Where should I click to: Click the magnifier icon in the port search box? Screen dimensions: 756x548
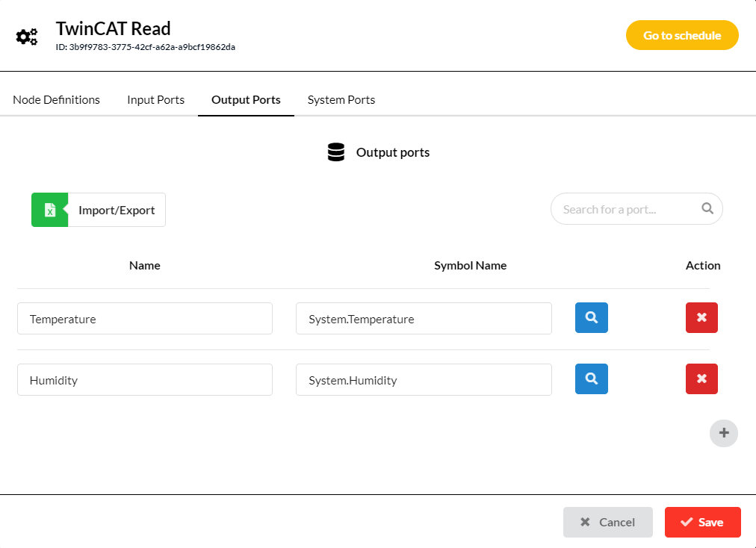(707, 208)
